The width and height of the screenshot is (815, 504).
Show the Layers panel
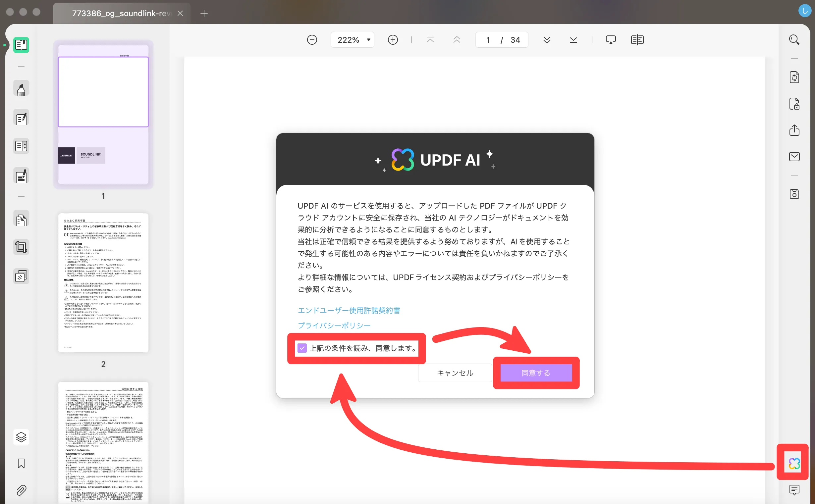click(21, 437)
